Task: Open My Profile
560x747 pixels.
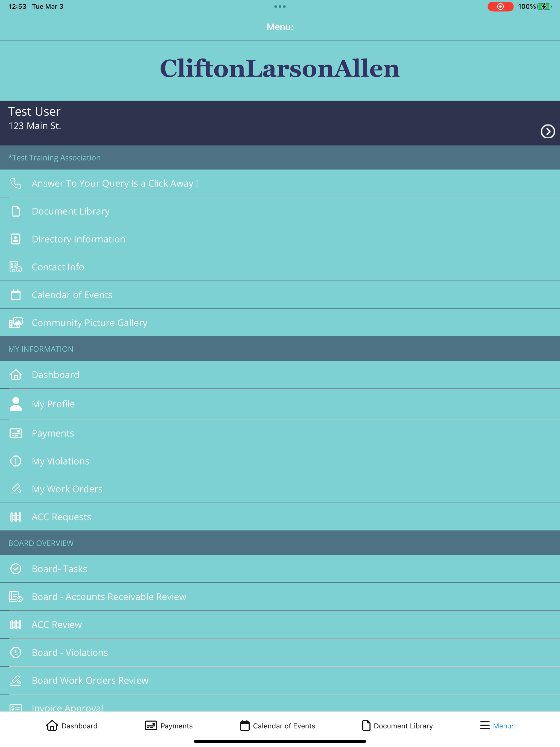Action: point(280,404)
